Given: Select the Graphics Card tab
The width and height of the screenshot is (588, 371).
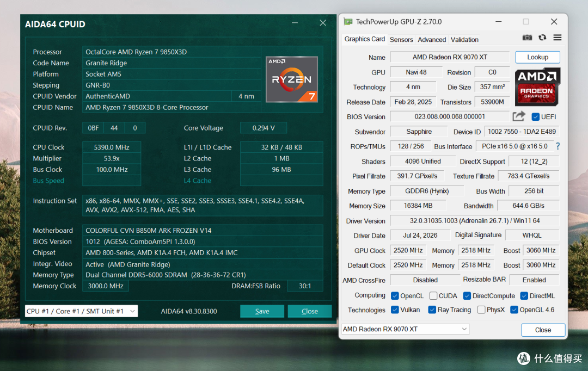Looking at the screenshot, I should [364, 39].
